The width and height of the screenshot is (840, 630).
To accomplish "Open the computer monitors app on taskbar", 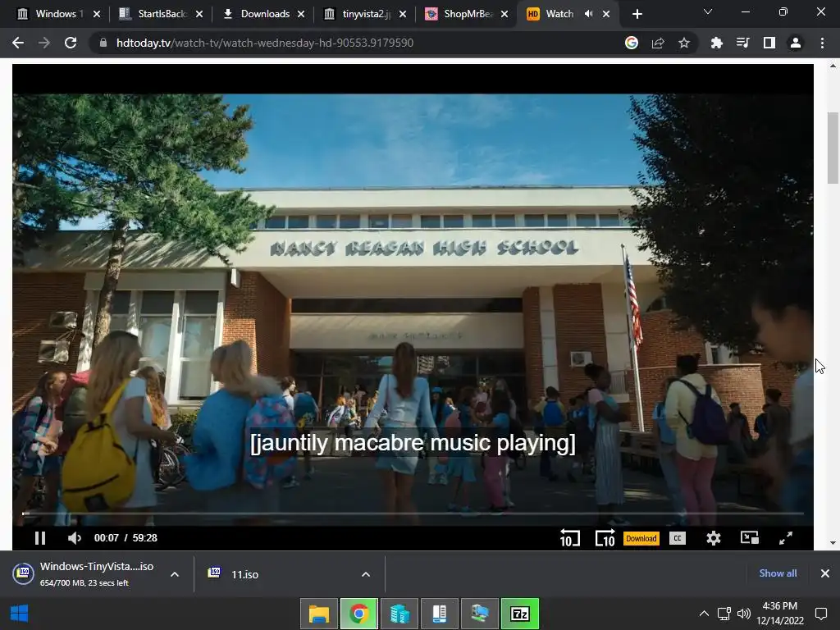I will coord(479,614).
